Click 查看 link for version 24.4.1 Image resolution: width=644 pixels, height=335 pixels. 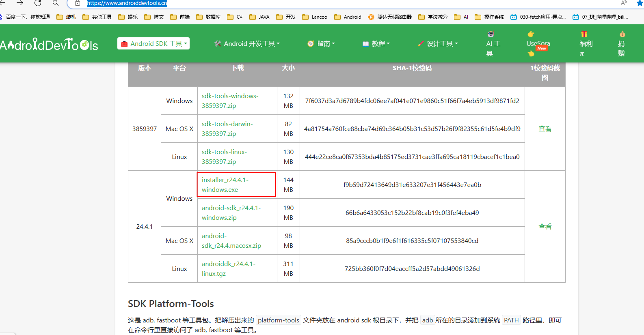(545, 226)
